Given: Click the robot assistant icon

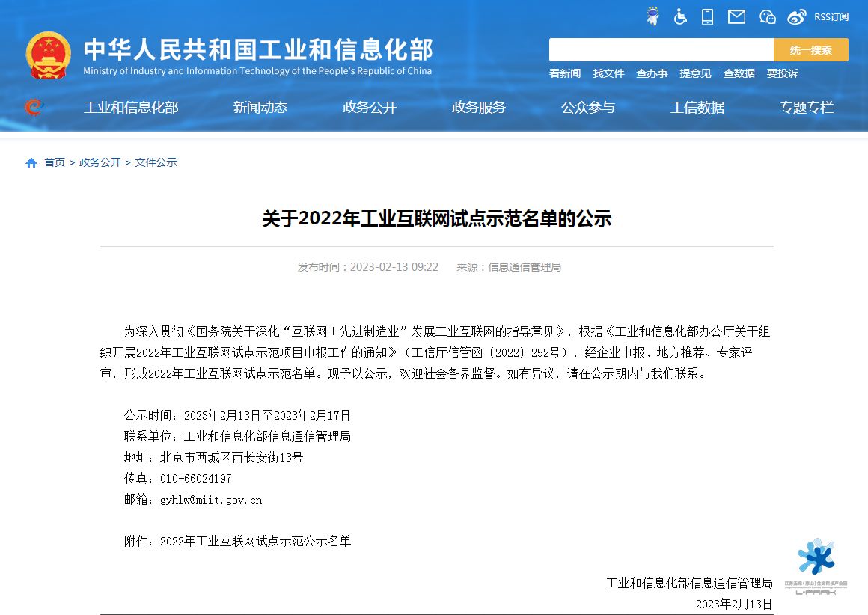Looking at the screenshot, I should 652,16.
